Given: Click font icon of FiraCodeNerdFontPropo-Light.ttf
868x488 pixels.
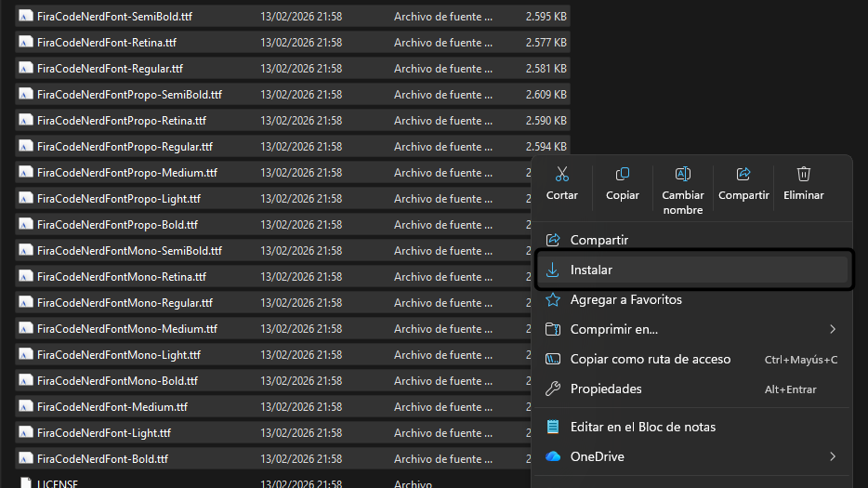Looking at the screenshot, I should 25,198.
